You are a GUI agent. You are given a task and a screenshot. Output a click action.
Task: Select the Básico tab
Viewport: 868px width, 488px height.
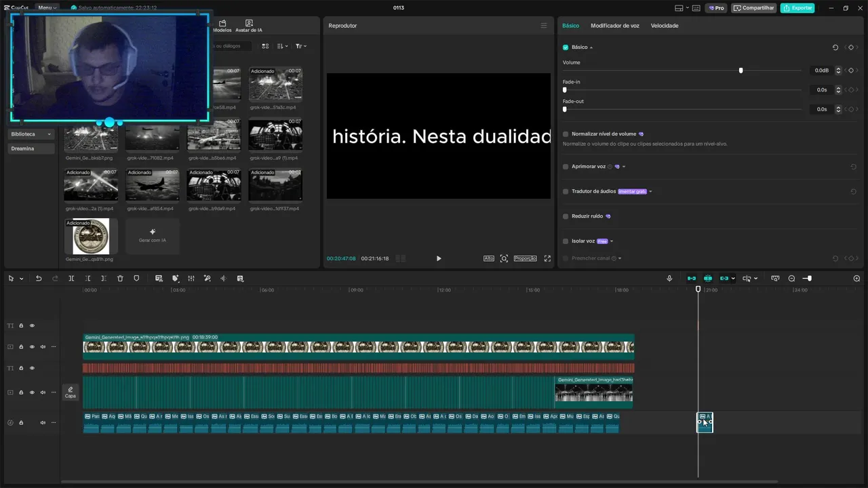(570, 26)
